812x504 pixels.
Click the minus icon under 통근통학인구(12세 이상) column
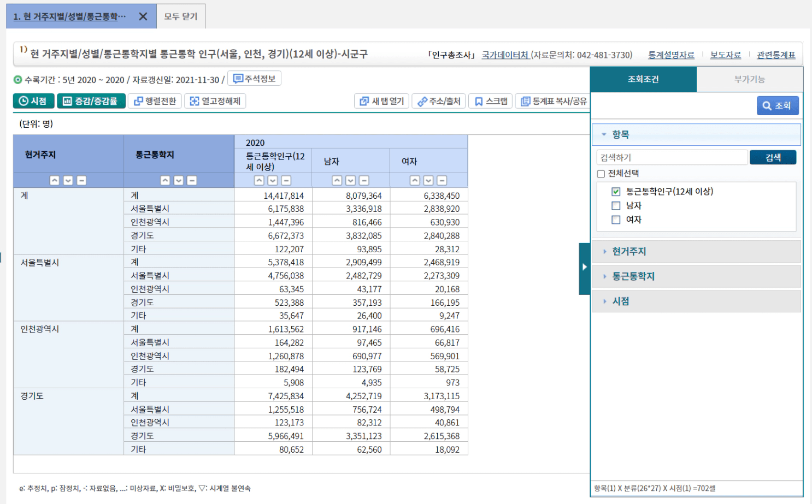tap(286, 180)
